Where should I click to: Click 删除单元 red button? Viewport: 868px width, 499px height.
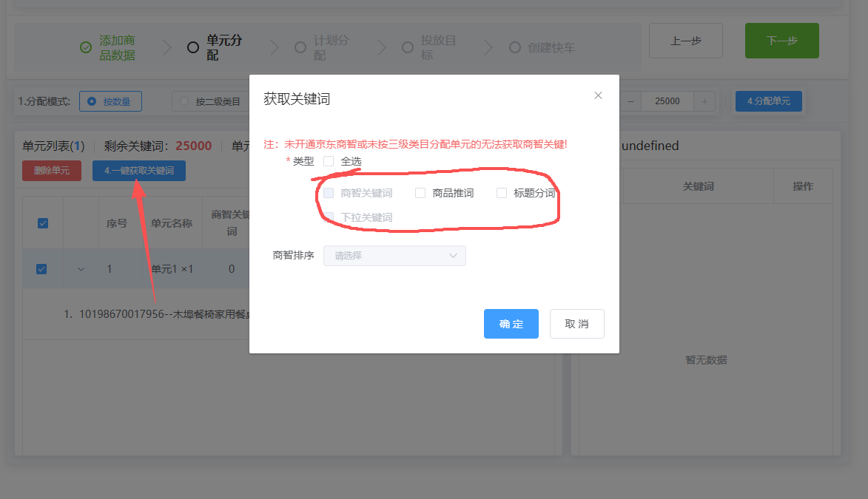click(52, 170)
